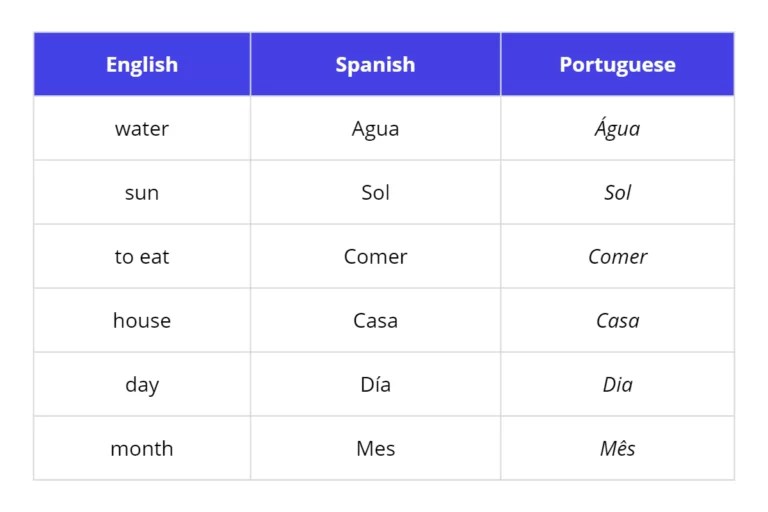Click the Spanish word "Comer"
Screen dimensions: 768x512
click(375, 257)
